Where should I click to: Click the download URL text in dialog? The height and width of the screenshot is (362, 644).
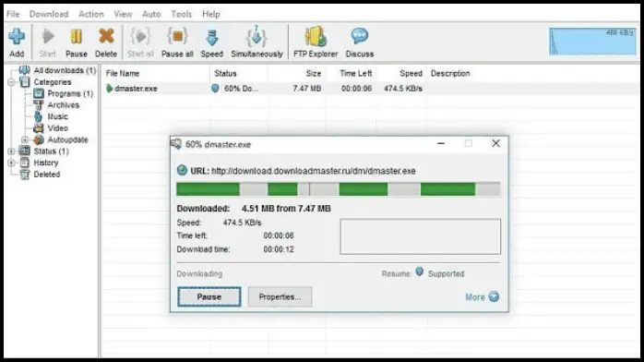314,171
